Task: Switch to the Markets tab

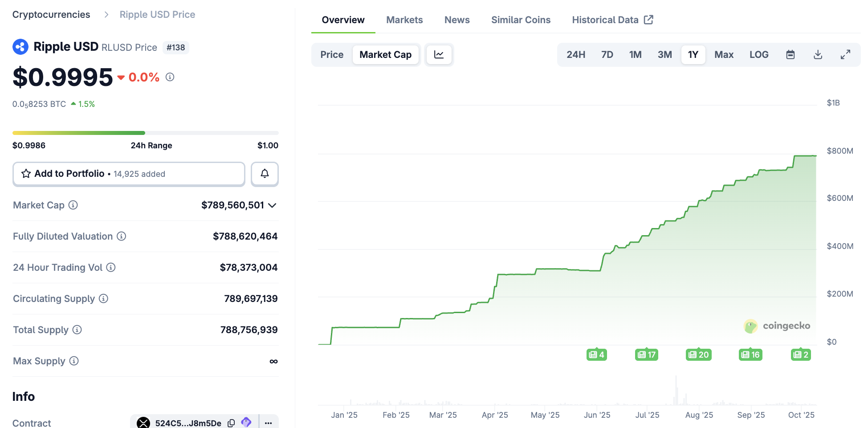Action: [404, 20]
